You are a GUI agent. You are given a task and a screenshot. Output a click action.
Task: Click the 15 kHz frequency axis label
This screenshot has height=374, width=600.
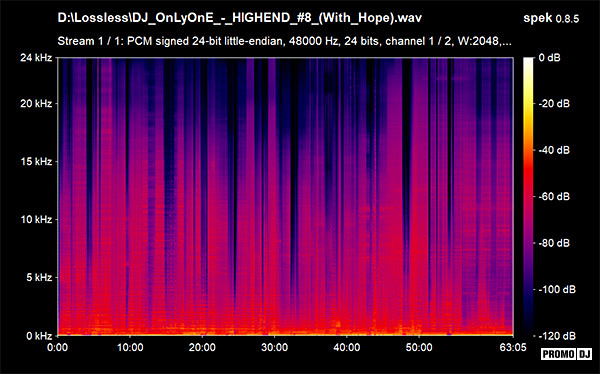pyautogui.click(x=36, y=162)
